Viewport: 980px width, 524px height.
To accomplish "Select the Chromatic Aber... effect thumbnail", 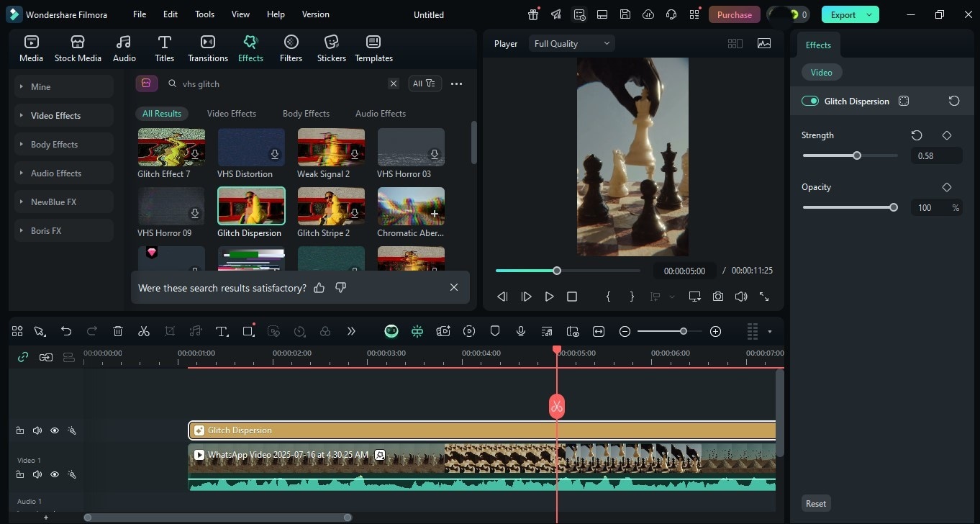I will coord(411,207).
